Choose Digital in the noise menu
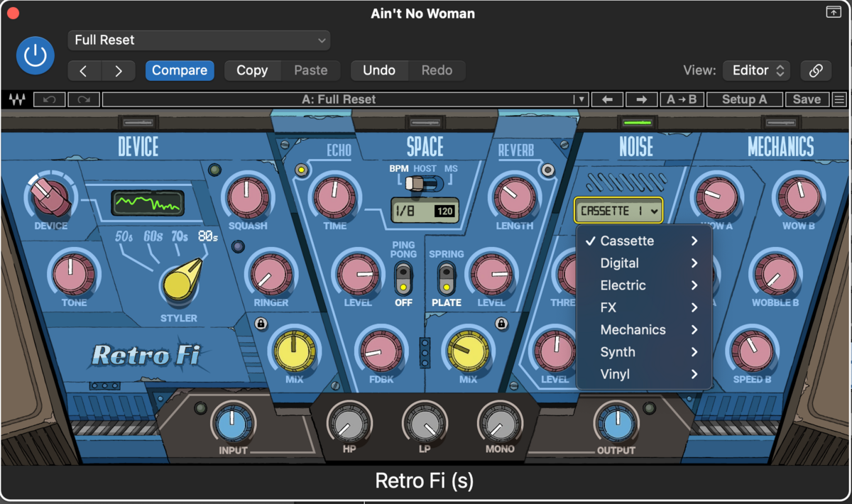 coord(619,263)
